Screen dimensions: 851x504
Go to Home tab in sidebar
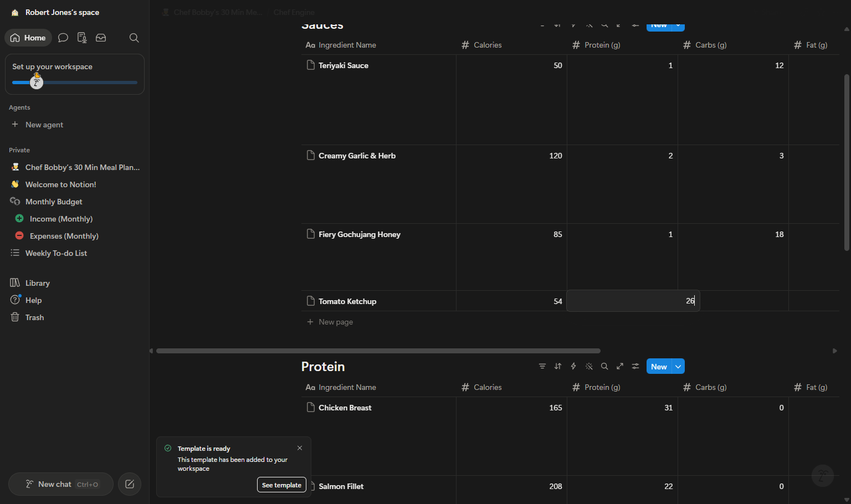click(28, 38)
